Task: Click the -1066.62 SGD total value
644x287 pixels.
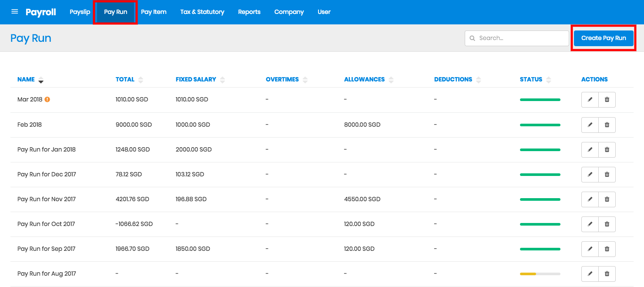Action: 134,224
